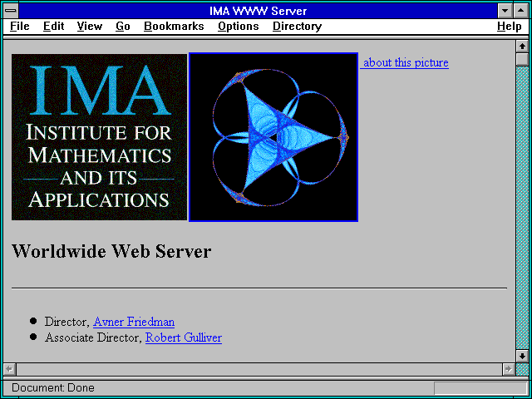Open the Options menu
Viewport: 532px width, 399px height.
coord(239,26)
